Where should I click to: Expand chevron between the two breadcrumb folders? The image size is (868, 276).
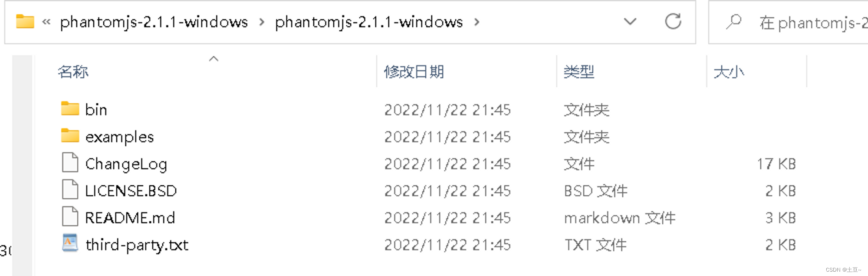coord(262,22)
